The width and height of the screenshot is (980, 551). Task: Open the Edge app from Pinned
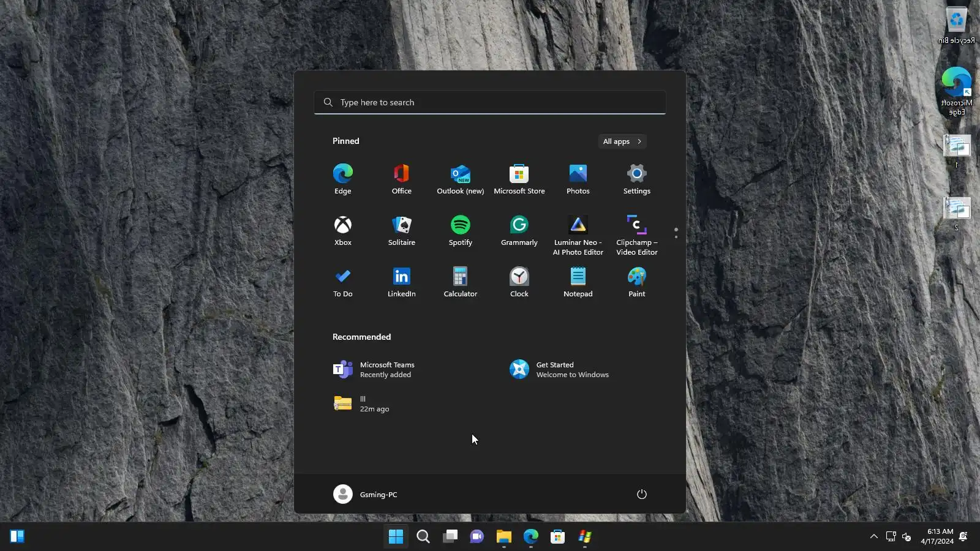(x=343, y=179)
